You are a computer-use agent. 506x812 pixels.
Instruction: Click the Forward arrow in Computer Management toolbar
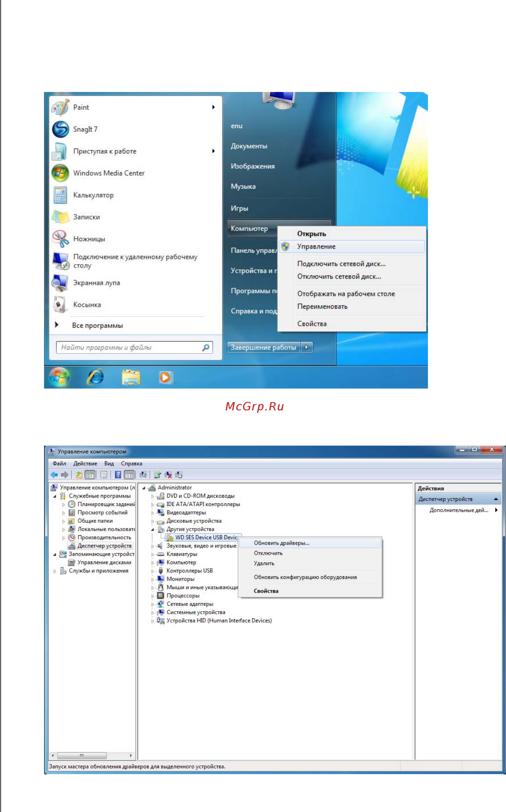64,474
